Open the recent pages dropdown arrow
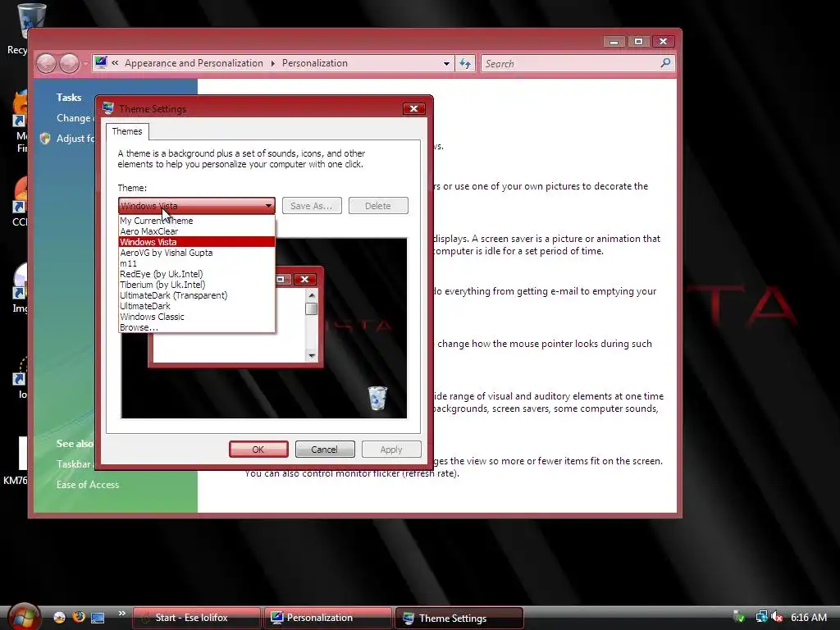The width and height of the screenshot is (840, 630). click(x=85, y=64)
